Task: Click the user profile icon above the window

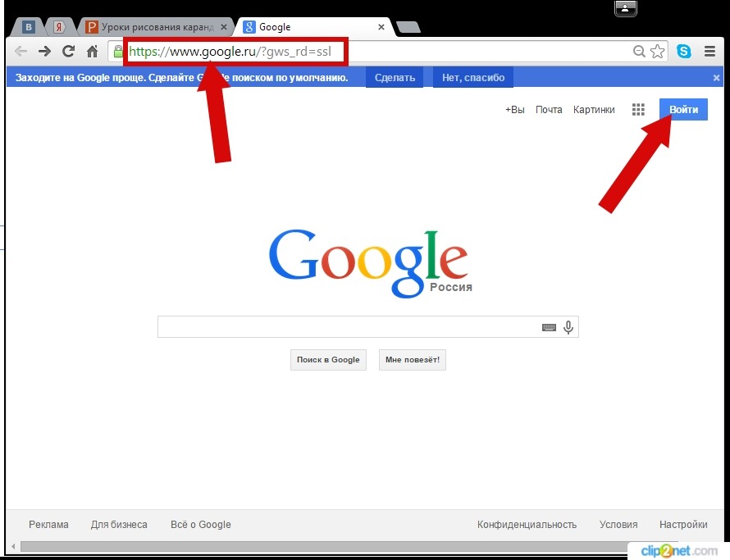Action: click(625, 8)
